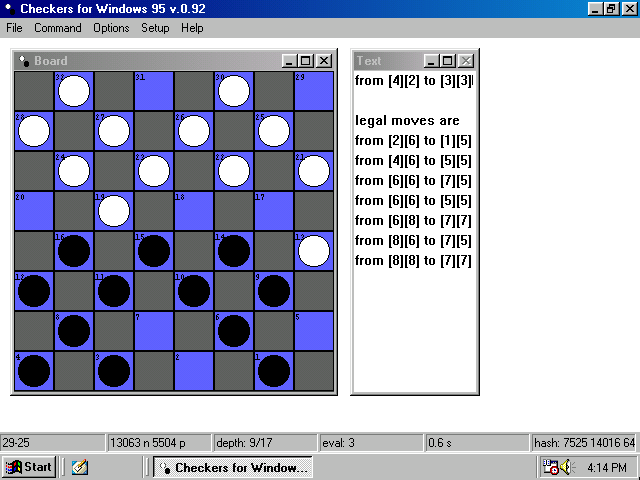Click empty square 18 on the board
This screenshot has height=480, width=640.
click(194, 211)
